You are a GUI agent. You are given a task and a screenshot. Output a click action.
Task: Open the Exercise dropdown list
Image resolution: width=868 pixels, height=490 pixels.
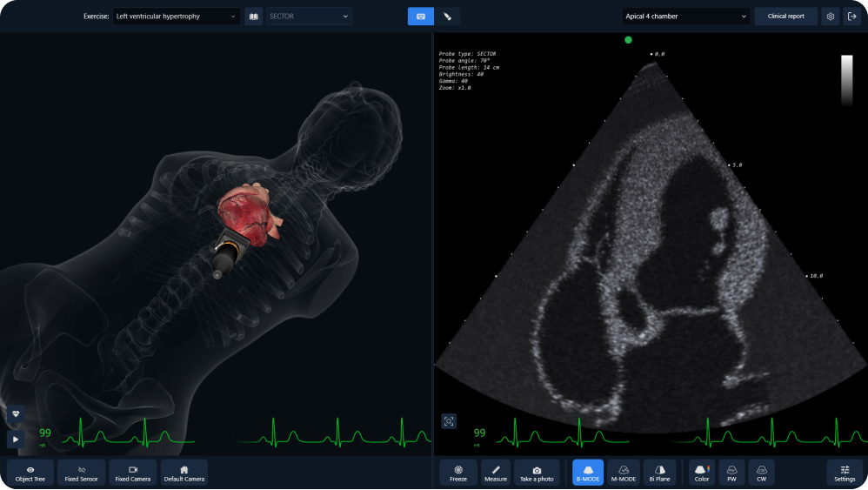click(x=176, y=17)
